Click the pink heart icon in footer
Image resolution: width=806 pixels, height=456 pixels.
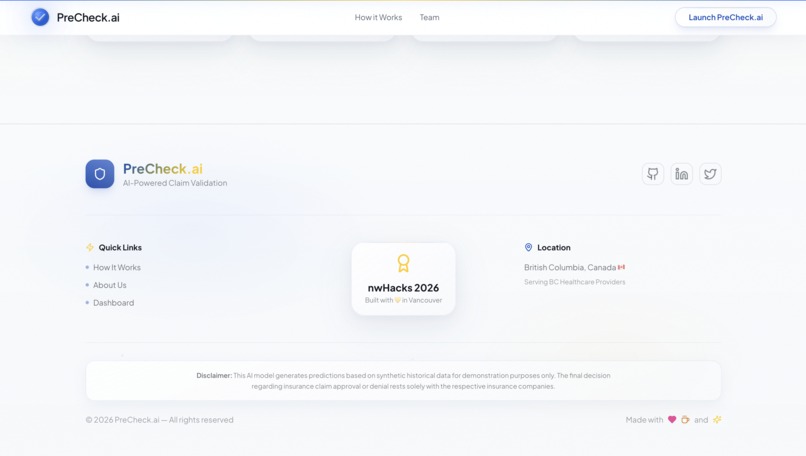coord(672,419)
